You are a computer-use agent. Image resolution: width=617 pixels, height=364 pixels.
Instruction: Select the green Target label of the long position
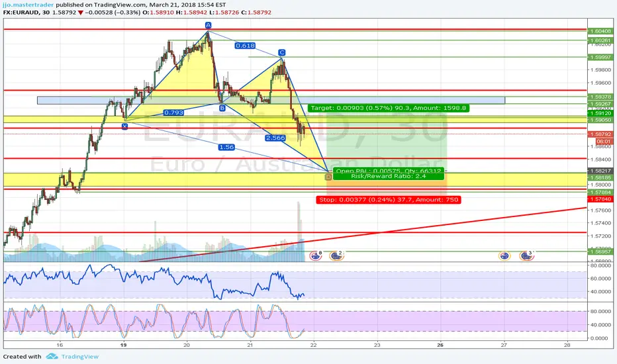click(x=389, y=108)
